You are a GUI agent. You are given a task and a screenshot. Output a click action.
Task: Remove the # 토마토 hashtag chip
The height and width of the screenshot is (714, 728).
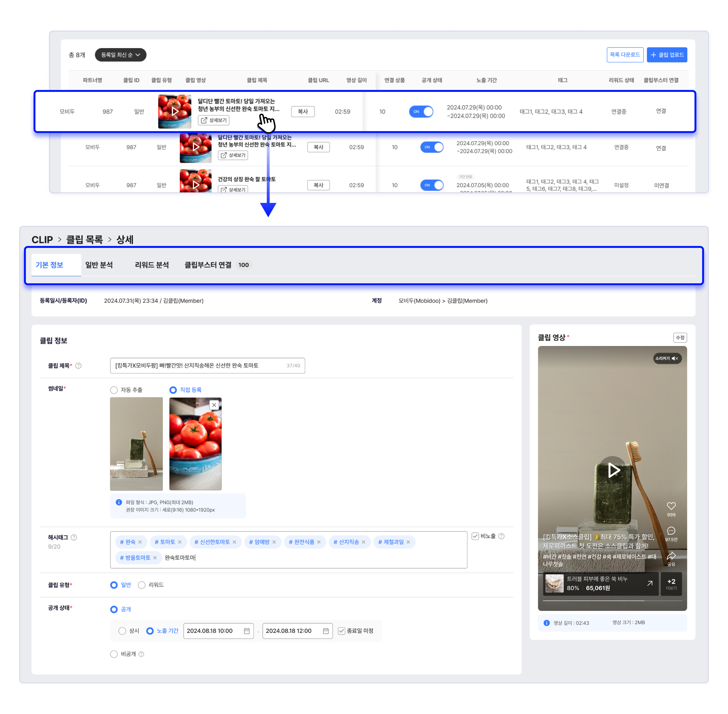180,542
